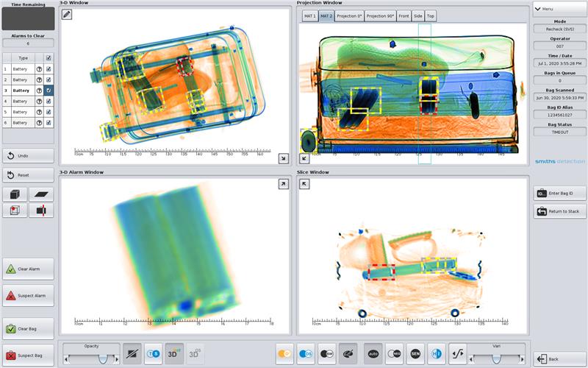Toggle the select-all checkbox in alarm header
The image size is (588, 368).
coord(49,57)
